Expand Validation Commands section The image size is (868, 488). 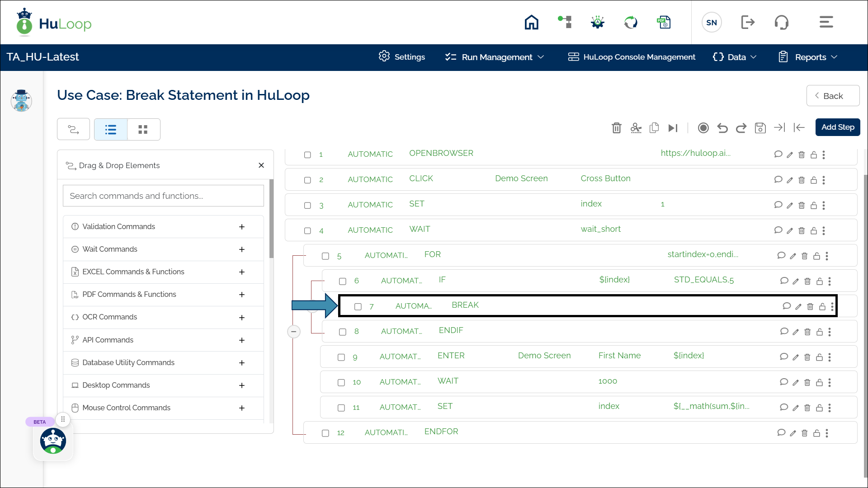coord(241,227)
